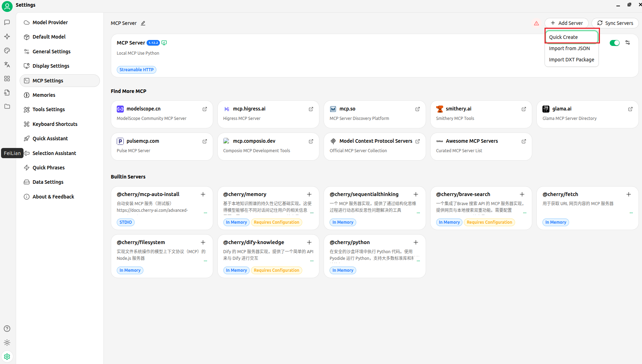Click the Sync Servers button
The height and width of the screenshot is (364, 642).
[615, 23]
